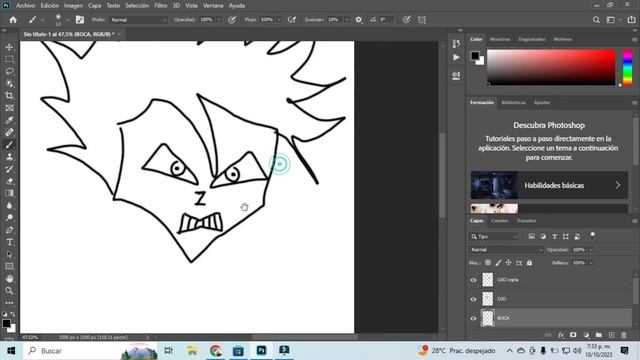Add a layer style with fx icon
Image resolution: width=640 pixels, height=360 pixels.
(561, 335)
